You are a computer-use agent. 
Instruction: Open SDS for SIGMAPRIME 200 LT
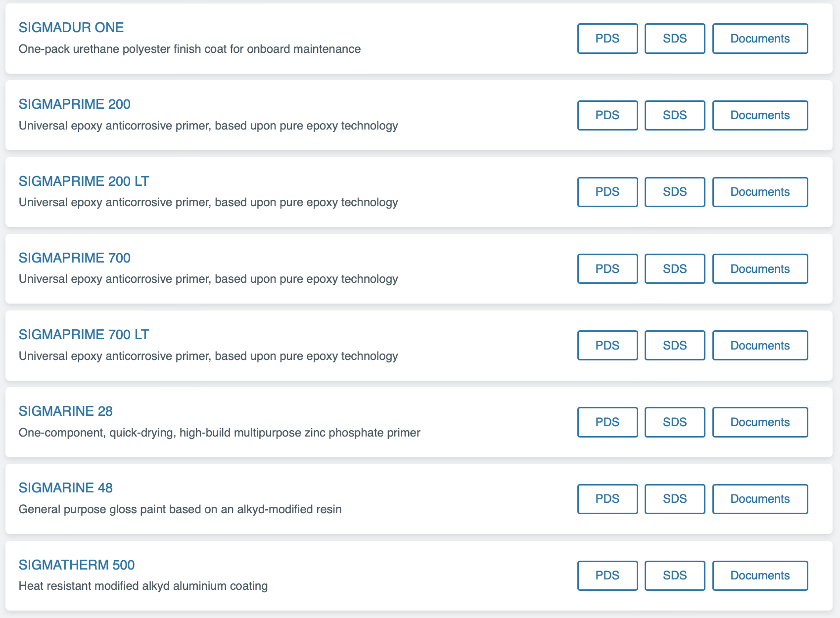(x=674, y=192)
